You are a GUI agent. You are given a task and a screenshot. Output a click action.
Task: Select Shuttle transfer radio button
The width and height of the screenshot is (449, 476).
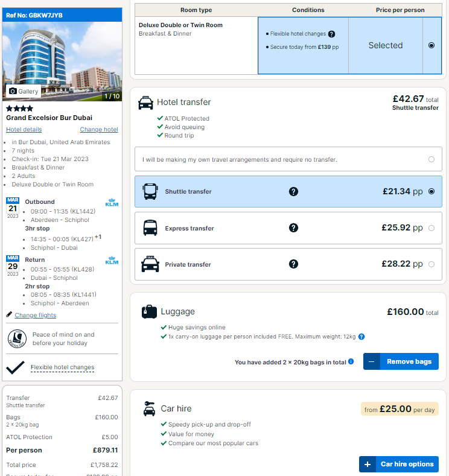[x=431, y=192]
